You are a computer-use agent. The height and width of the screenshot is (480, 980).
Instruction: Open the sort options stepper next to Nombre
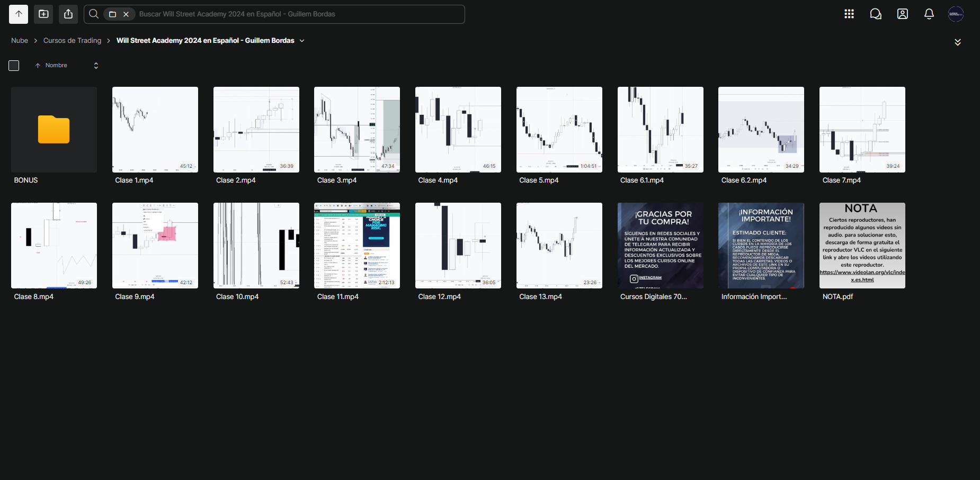pyautogui.click(x=96, y=66)
